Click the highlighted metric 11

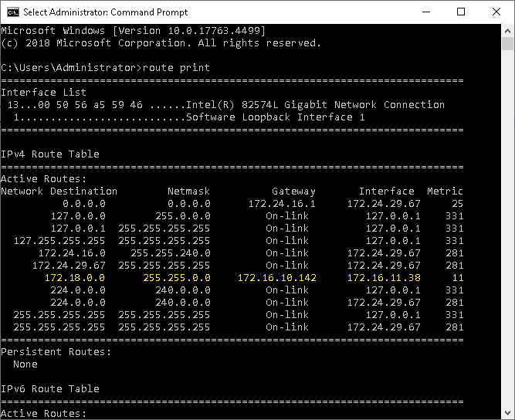(x=458, y=278)
